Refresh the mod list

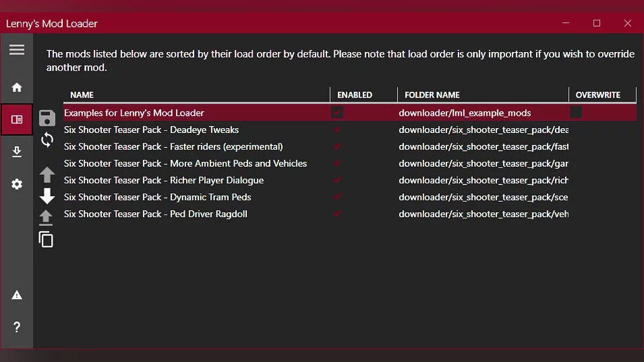47,140
